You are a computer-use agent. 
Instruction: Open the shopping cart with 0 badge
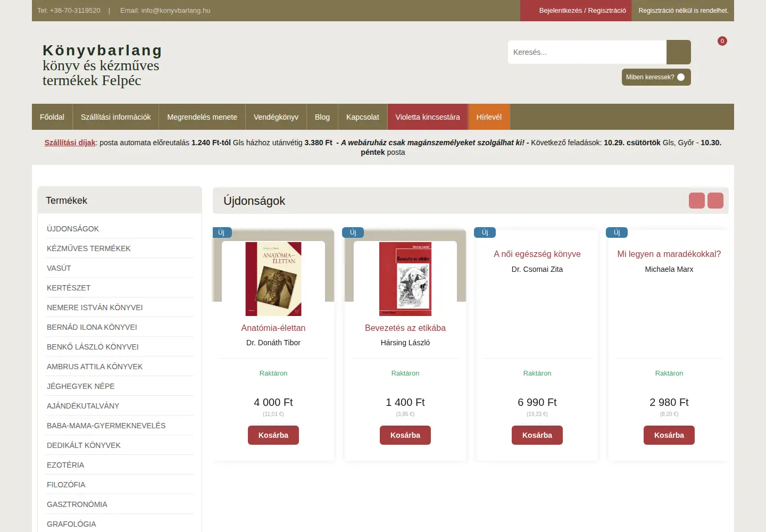tap(722, 41)
